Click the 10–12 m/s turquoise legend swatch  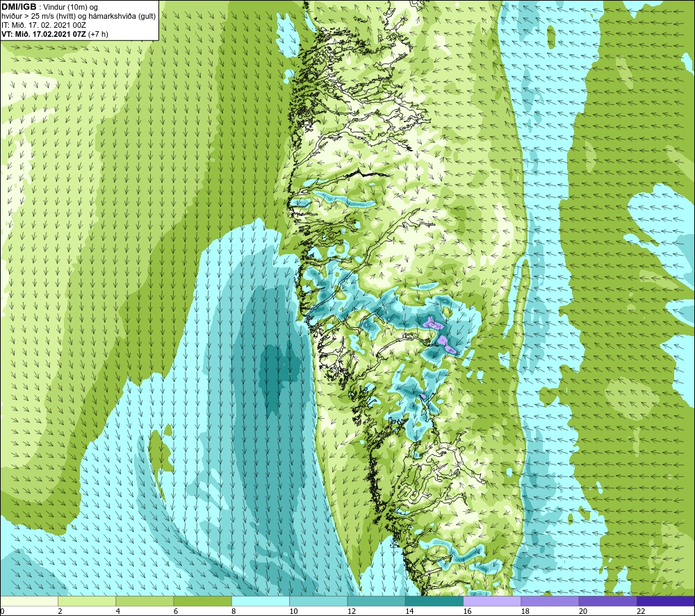(318, 601)
